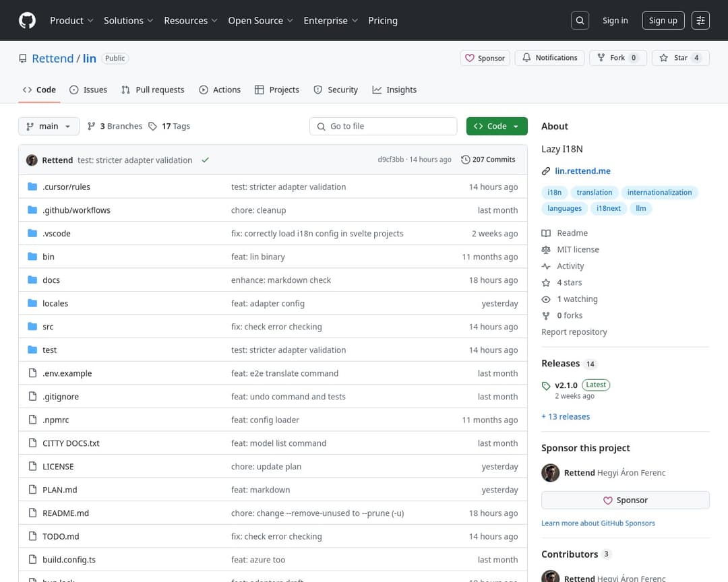Switch to the Actions tab
Screen dimensions: 728x582
[220, 90]
